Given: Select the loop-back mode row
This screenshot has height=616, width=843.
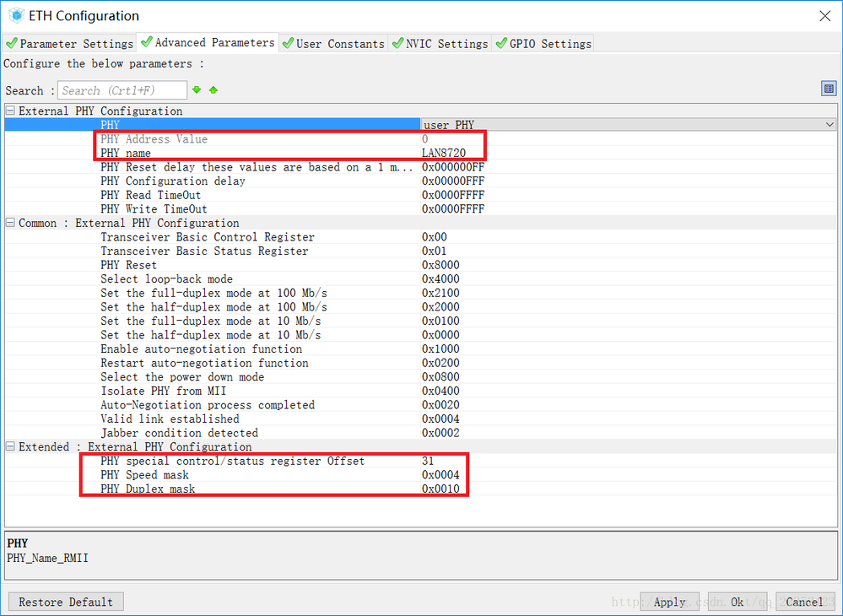Looking at the screenshot, I should 421,279.
